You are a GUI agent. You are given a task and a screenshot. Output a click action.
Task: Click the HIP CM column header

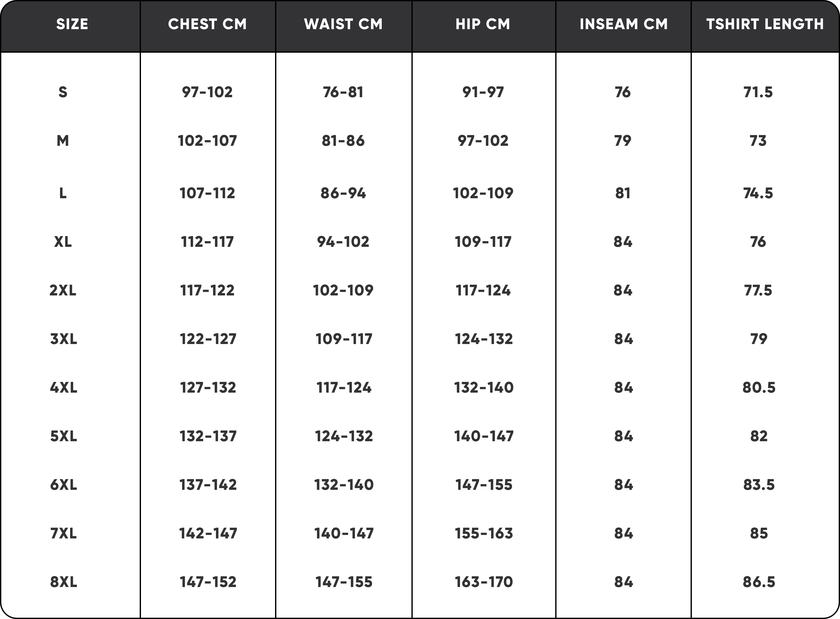pos(483,24)
